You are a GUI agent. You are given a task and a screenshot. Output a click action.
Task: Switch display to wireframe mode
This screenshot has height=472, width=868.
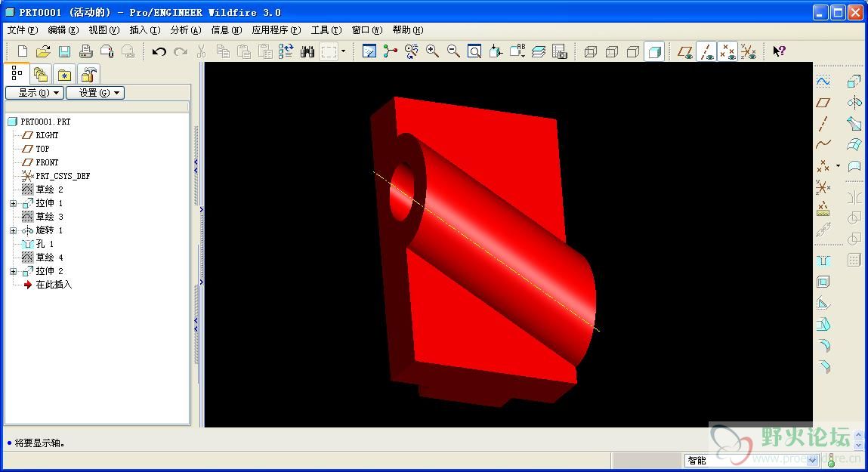coord(591,51)
